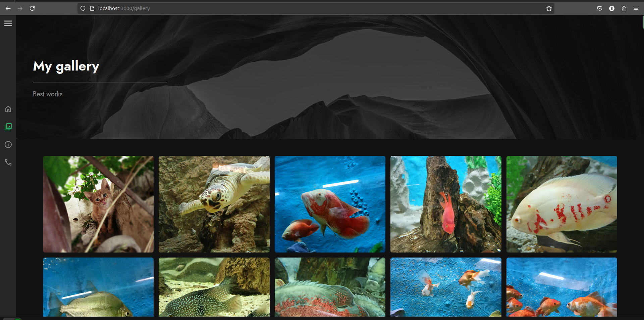The height and width of the screenshot is (320, 644).
Task: Expand the sidebar hamburger menu
Action: tap(8, 23)
